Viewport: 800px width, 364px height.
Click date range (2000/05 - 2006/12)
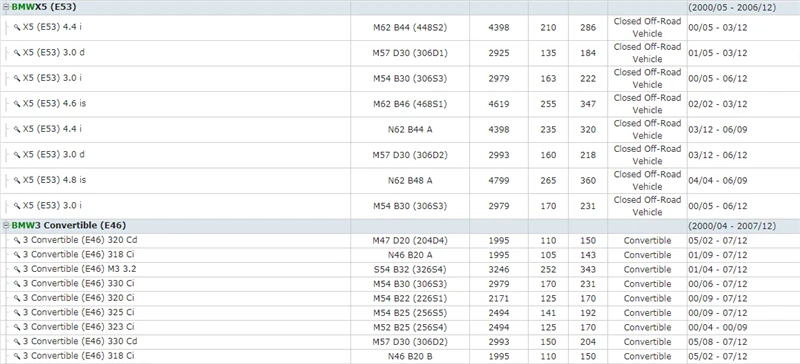pos(732,8)
